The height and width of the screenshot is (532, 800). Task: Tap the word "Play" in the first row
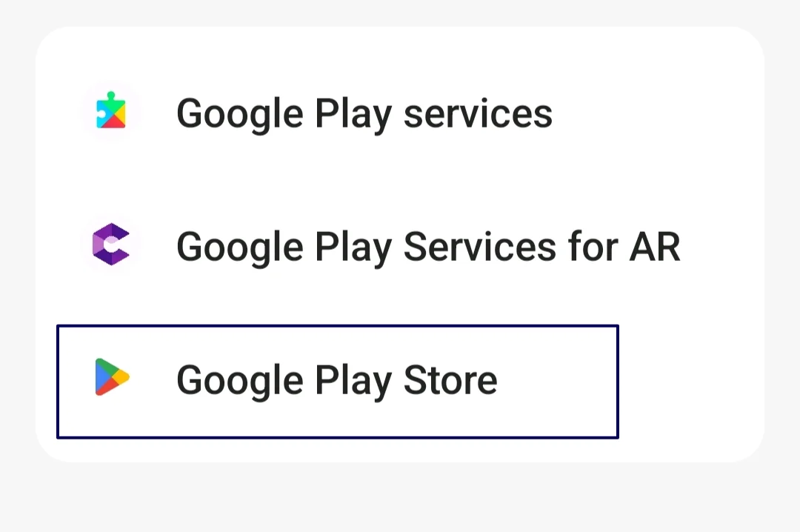point(353,113)
